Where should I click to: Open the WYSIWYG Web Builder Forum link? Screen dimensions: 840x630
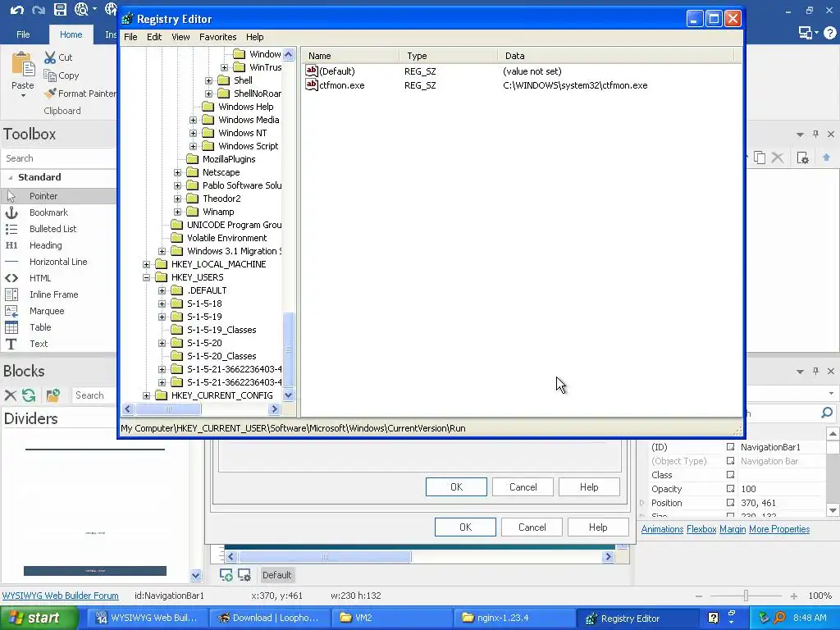pyautogui.click(x=61, y=596)
